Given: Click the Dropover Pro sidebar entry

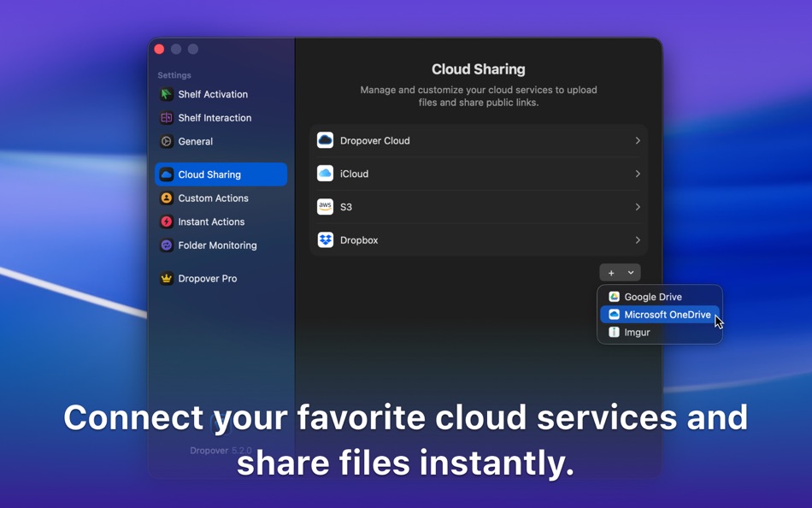Looking at the screenshot, I should (x=209, y=278).
